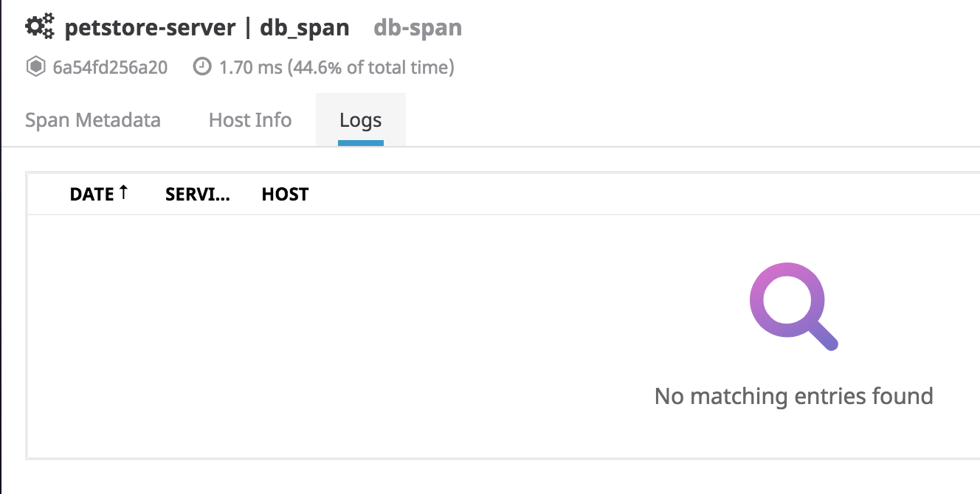
Task: Click the blue underline indicator under Logs
Action: coord(360,144)
